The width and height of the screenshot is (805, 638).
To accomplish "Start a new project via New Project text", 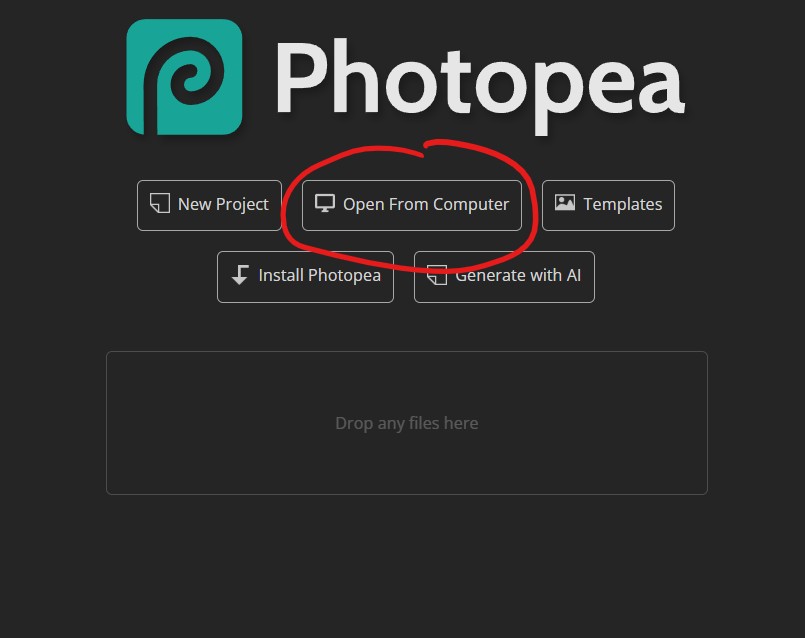I will click(223, 204).
